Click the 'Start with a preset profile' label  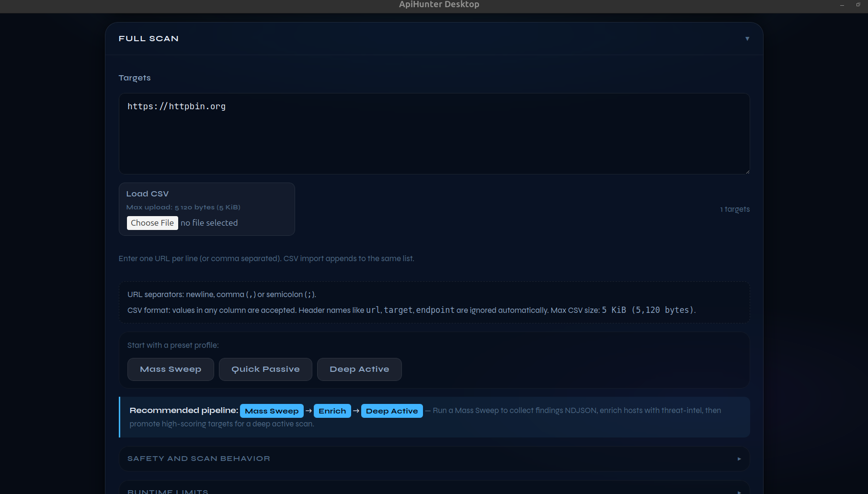pos(173,345)
